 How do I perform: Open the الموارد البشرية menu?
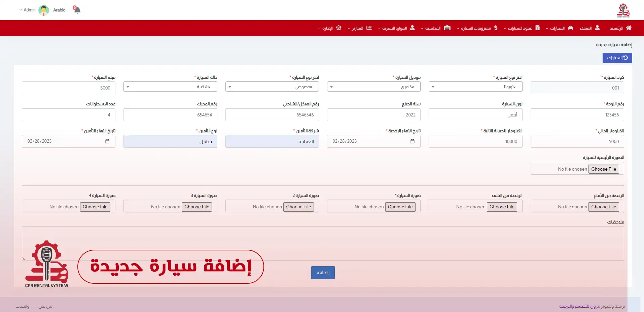[x=396, y=28]
